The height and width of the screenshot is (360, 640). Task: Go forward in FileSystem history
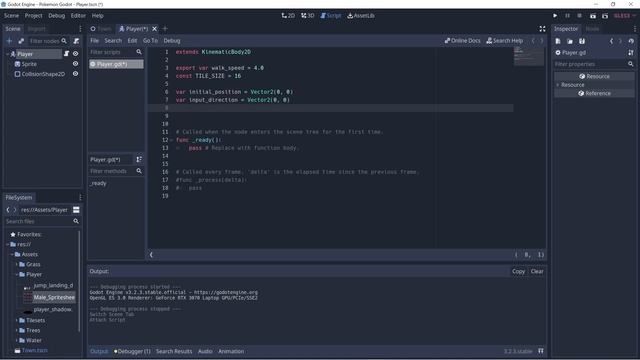(x=15, y=210)
